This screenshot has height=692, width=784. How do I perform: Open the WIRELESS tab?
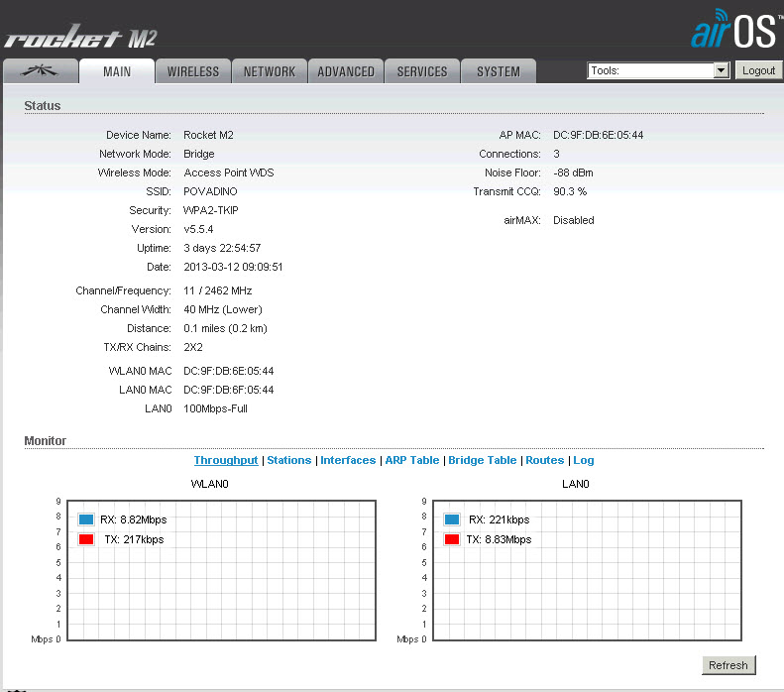(x=193, y=71)
